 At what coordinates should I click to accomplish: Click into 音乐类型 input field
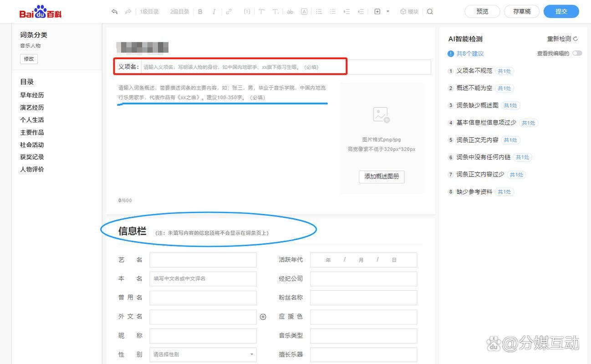pyautogui.click(x=363, y=336)
